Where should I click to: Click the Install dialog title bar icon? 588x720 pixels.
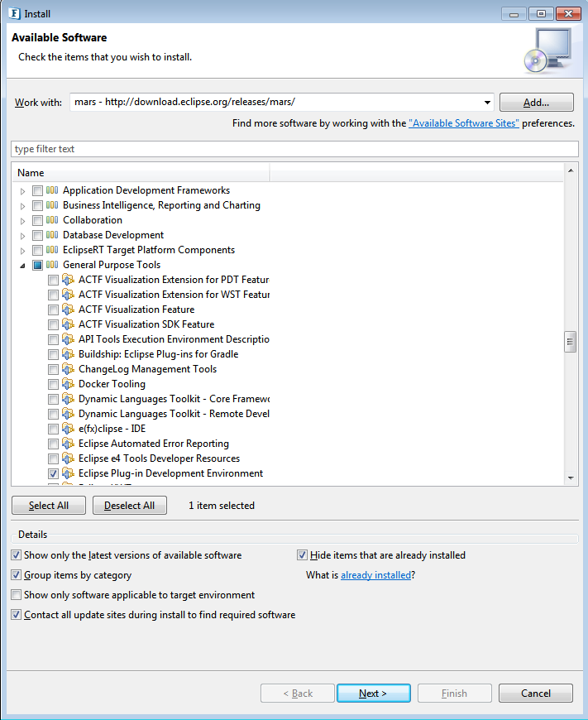point(15,13)
